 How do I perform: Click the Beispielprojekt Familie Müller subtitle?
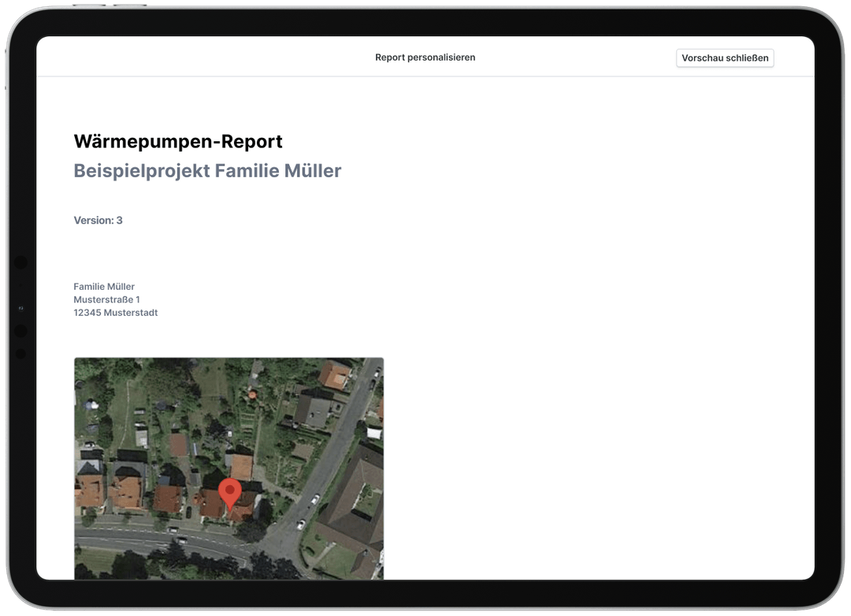[x=207, y=170]
